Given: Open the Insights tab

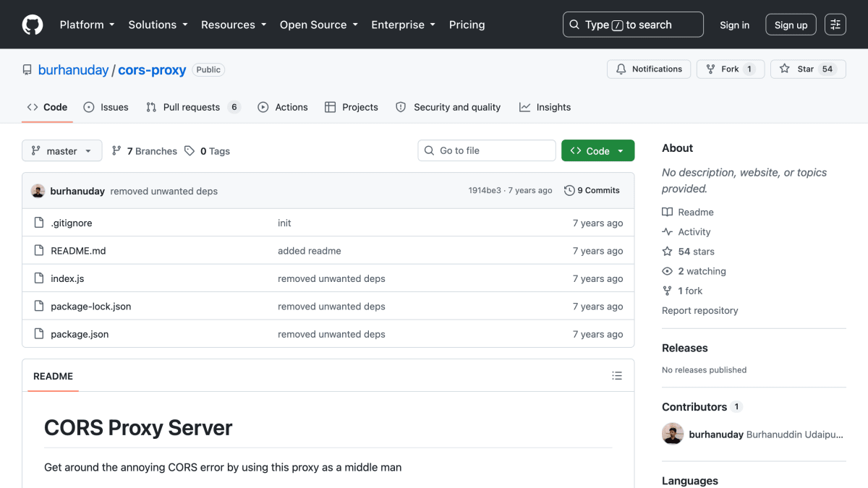Looking at the screenshot, I should click(x=545, y=107).
